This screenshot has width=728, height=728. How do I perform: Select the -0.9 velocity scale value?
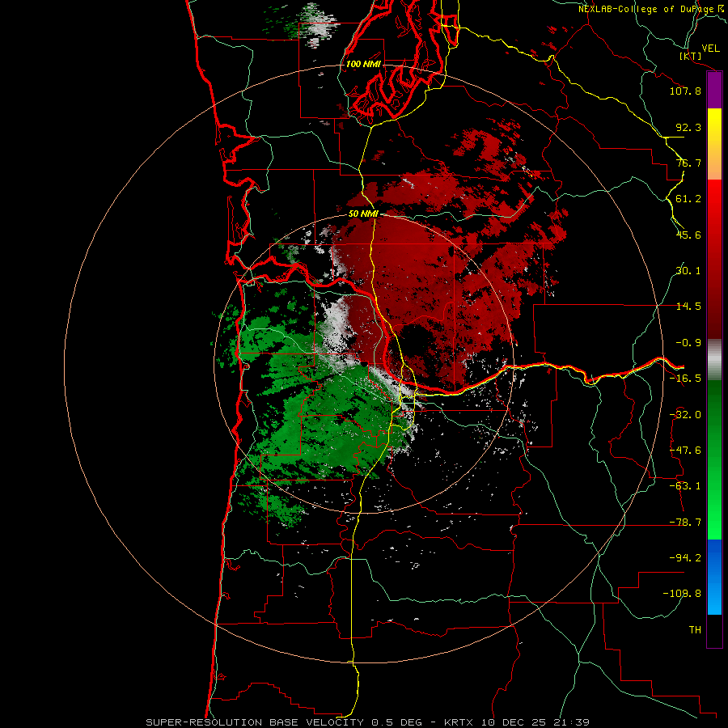pyautogui.click(x=688, y=343)
